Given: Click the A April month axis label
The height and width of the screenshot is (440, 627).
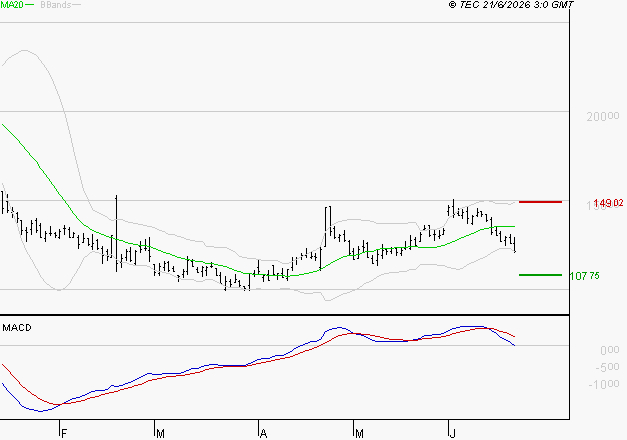Looking at the screenshot, I should [x=263, y=434].
